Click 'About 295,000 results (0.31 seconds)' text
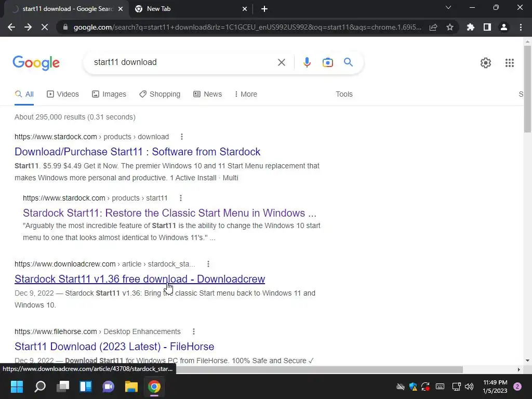 (x=75, y=117)
